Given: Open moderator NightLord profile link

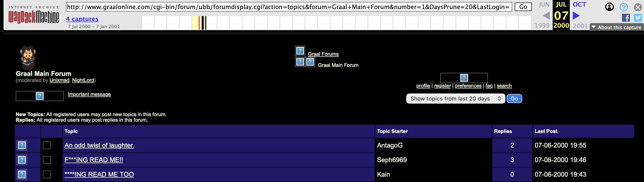Looking at the screenshot, I should click(x=83, y=80).
